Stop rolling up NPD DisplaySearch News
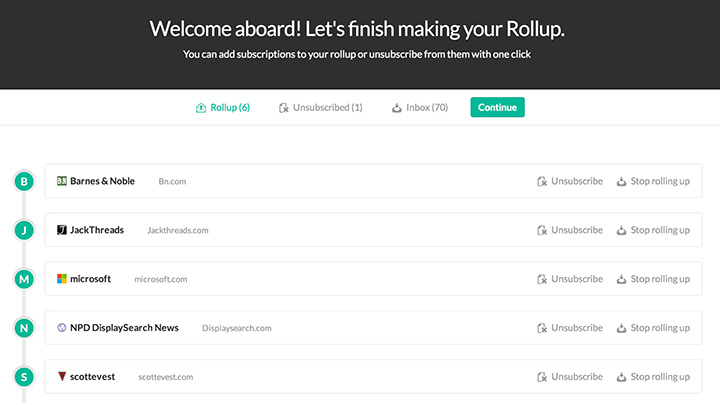This screenshot has width=720, height=403. click(x=653, y=328)
